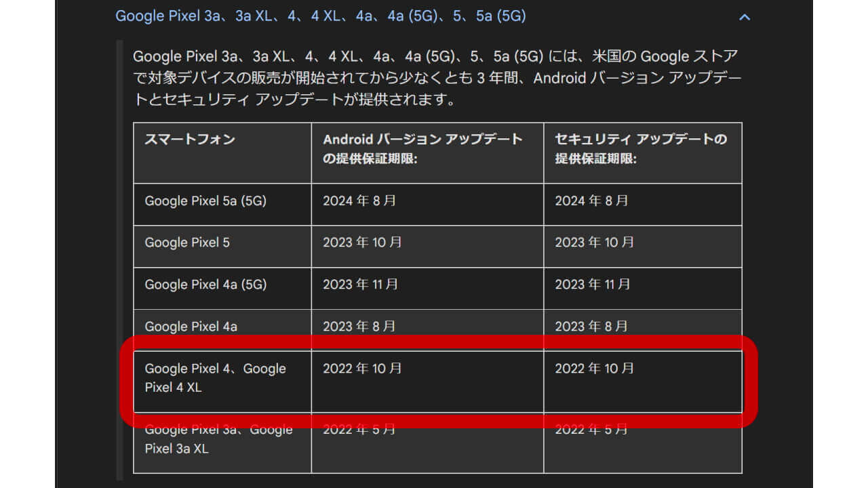The image size is (868, 488).
Task: Click Pixel 3a Android update date 2022年5月
Action: (359, 430)
